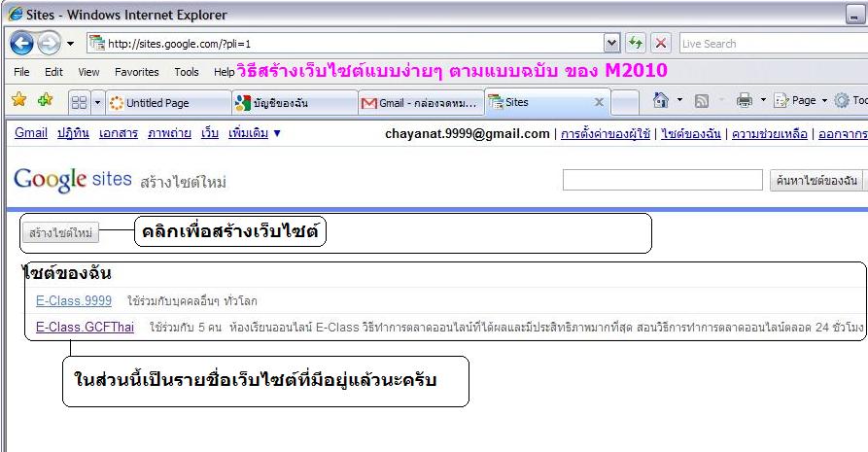Click the 'ใช้ร่วมกับ 5 คน' sharing text
Image resolution: width=868 pixels, height=452 pixels.
coord(186,328)
